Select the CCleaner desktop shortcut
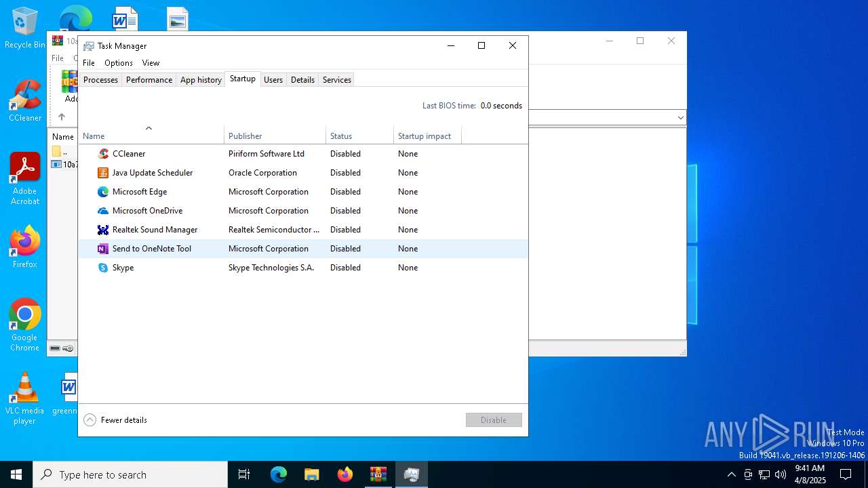 click(24, 102)
